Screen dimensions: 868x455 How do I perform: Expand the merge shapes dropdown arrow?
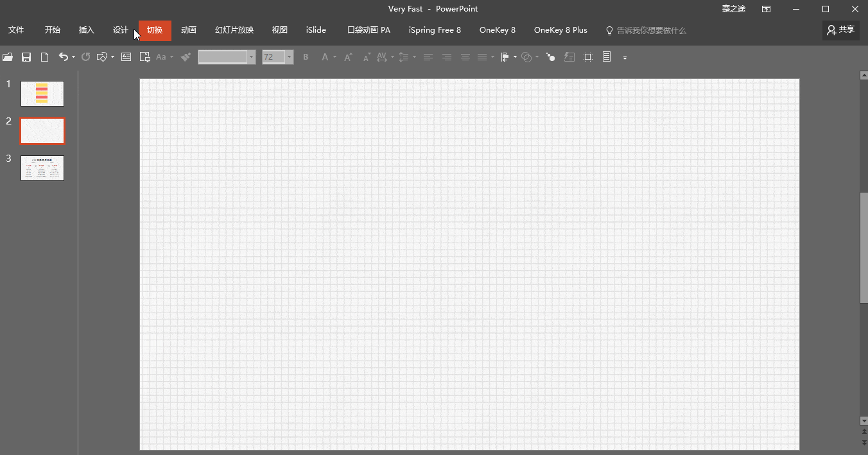[537, 57]
